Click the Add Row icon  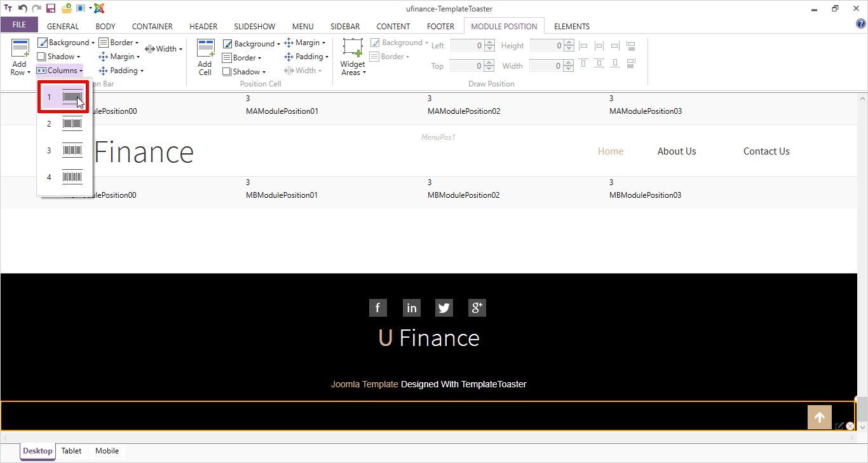[20, 50]
